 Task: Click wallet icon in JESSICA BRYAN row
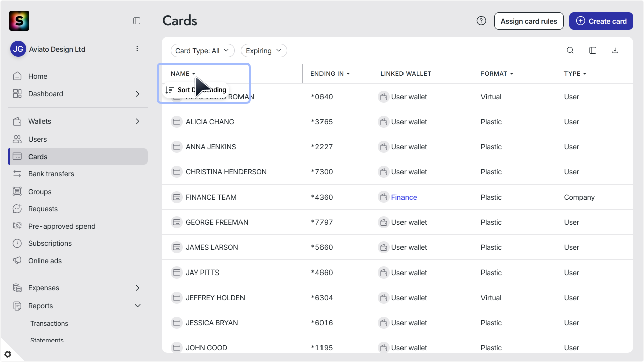pos(383,323)
